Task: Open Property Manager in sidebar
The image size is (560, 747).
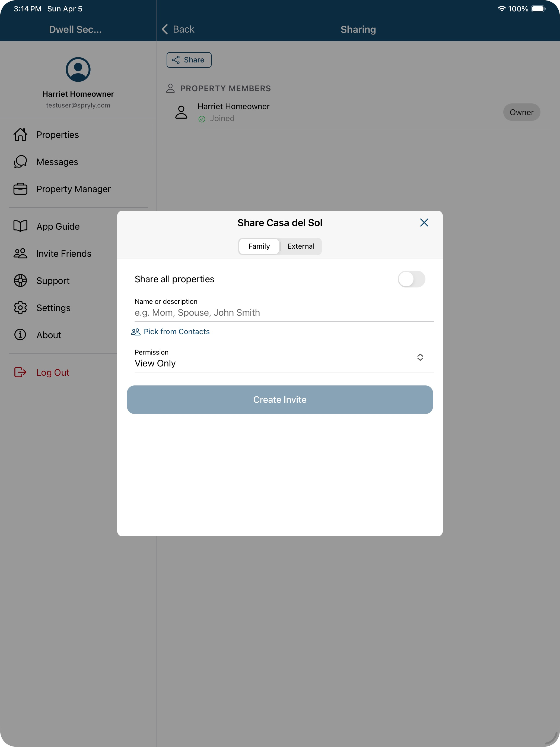Action: coord(78,189)
